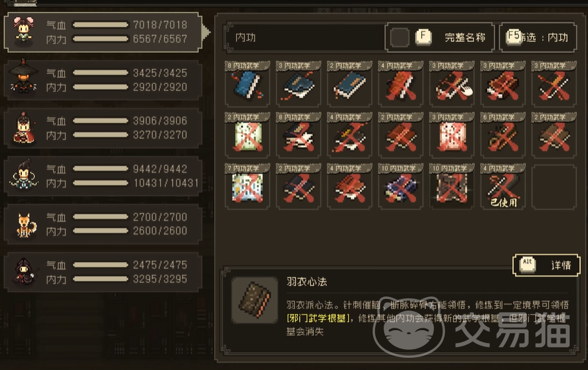Pick the fox companion in party list
The image size is (588, 370).
pyautogui.click(x=103, y=224)
